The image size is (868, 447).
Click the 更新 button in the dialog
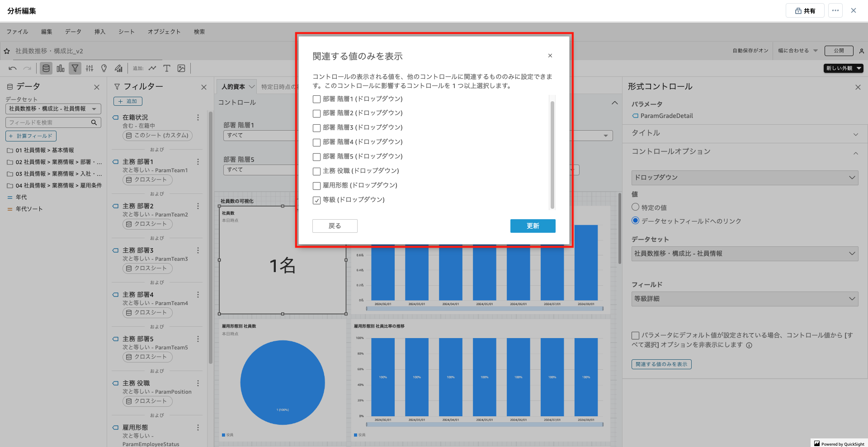[x=533, y=226]
